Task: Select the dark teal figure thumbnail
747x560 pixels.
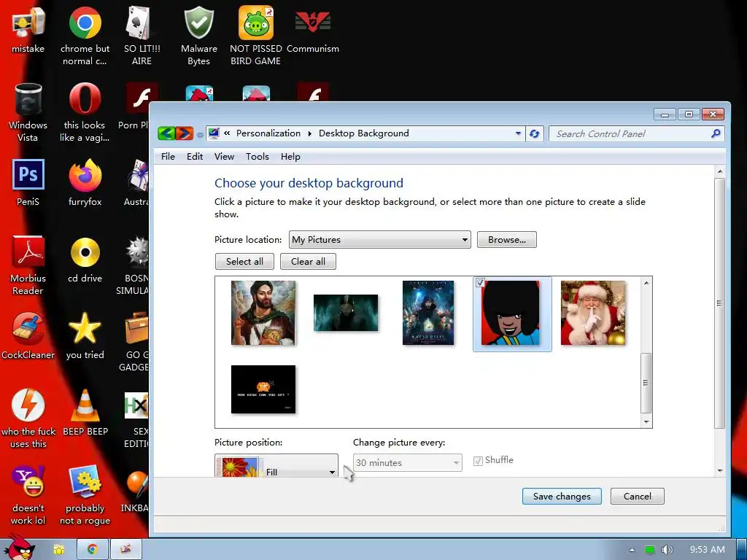Action: click(345, 313)
